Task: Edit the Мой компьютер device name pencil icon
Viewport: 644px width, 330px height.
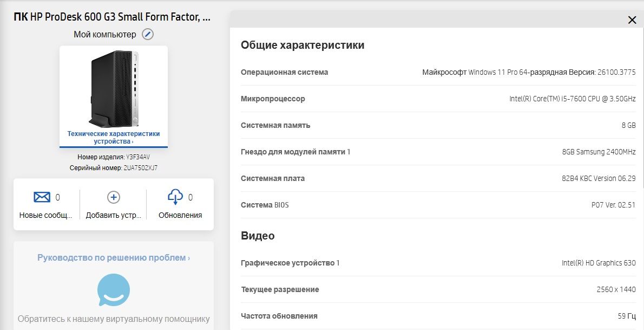Action: [148, 34]
